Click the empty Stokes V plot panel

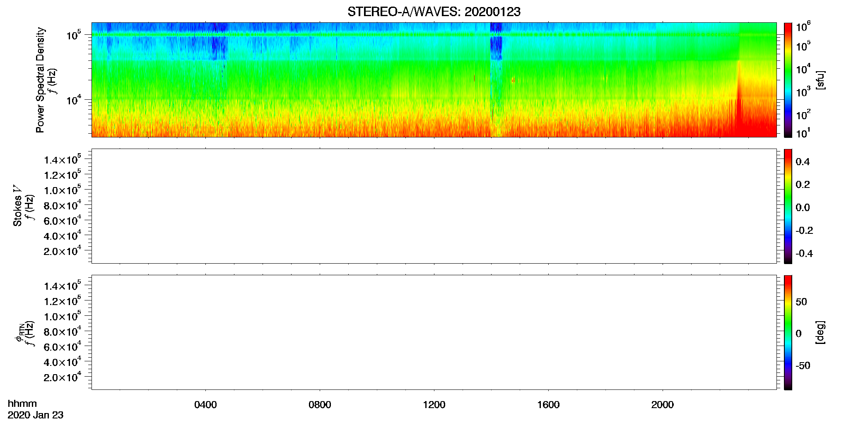pos(434,206)
